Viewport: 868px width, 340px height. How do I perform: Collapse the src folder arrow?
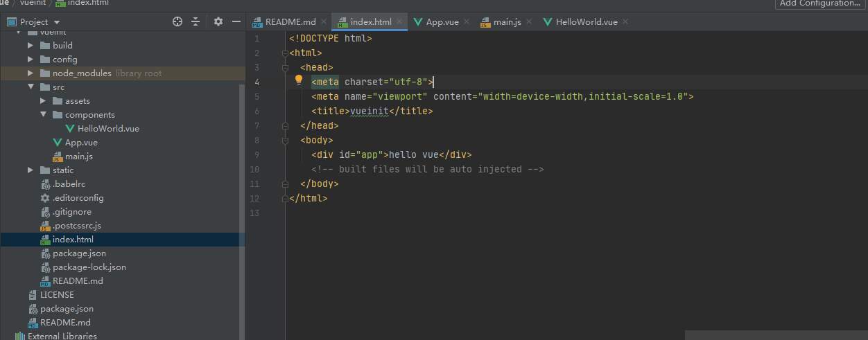point(31,87)
